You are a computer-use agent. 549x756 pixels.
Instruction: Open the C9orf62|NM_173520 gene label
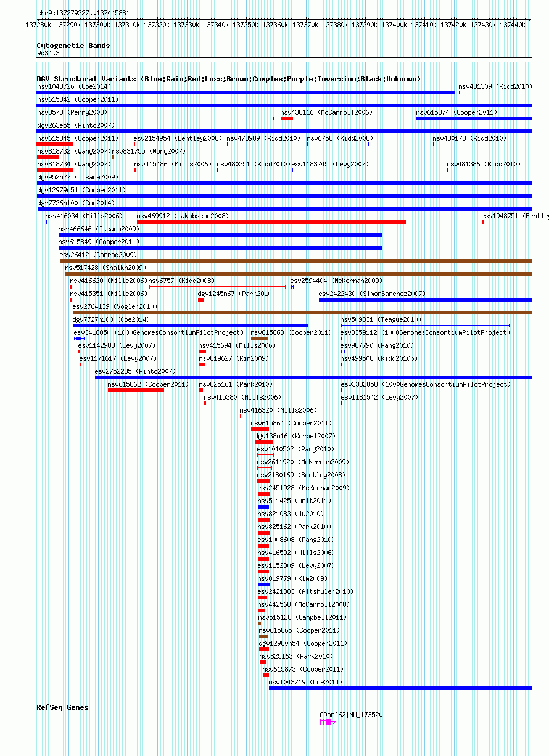(351, 715)
